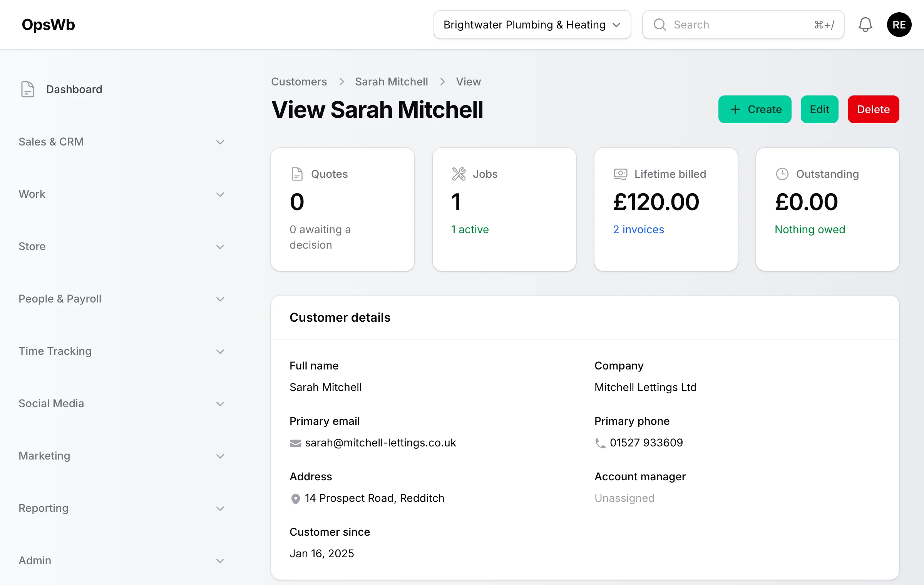Expand the Social Media section
The image size is (924, 585).
click(x=122, y=403)
